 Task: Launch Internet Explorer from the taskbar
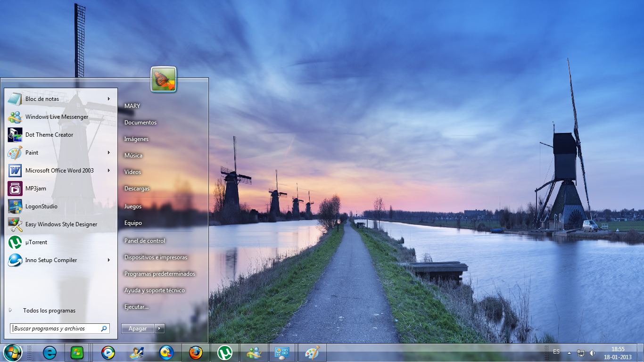click(x=49, y=352)
